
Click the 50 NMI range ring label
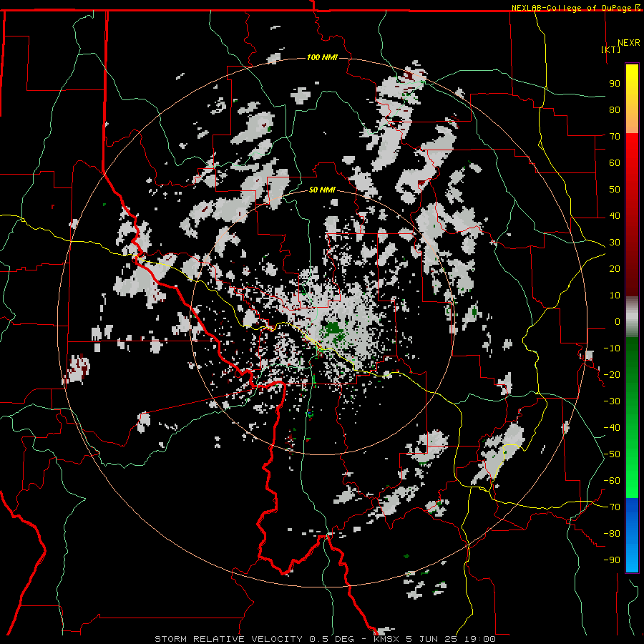pyautogui.click(x=322, y=190)
